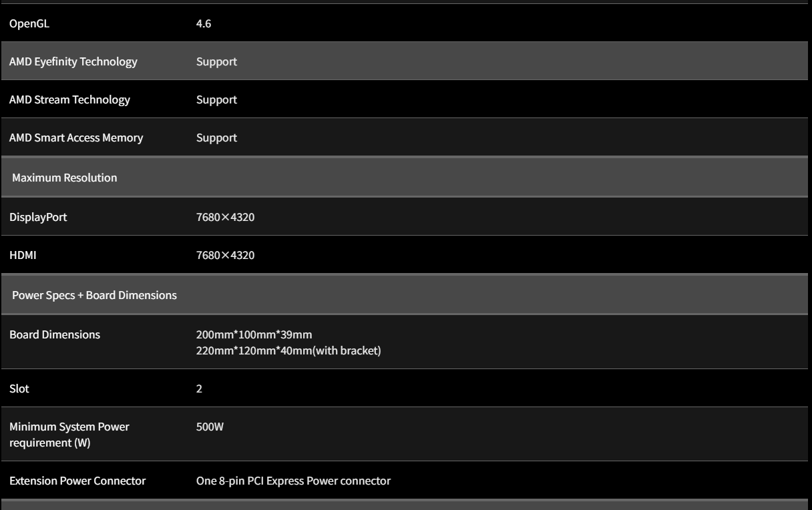Image resolution: width=812 pixels, height=510 pixels.
Task: Click the DisplayPort row label
Action: 38,217
